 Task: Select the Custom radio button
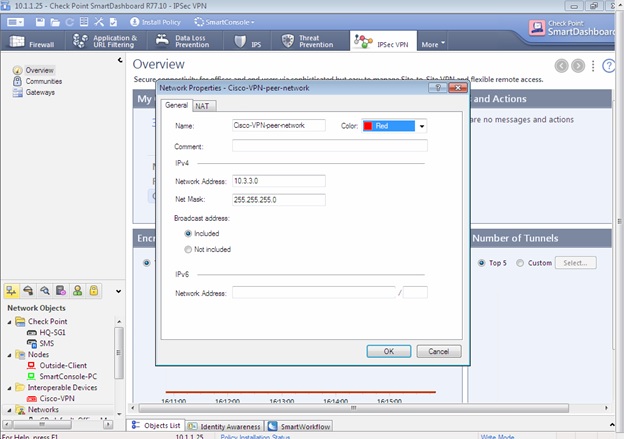[x=520, y=263]
